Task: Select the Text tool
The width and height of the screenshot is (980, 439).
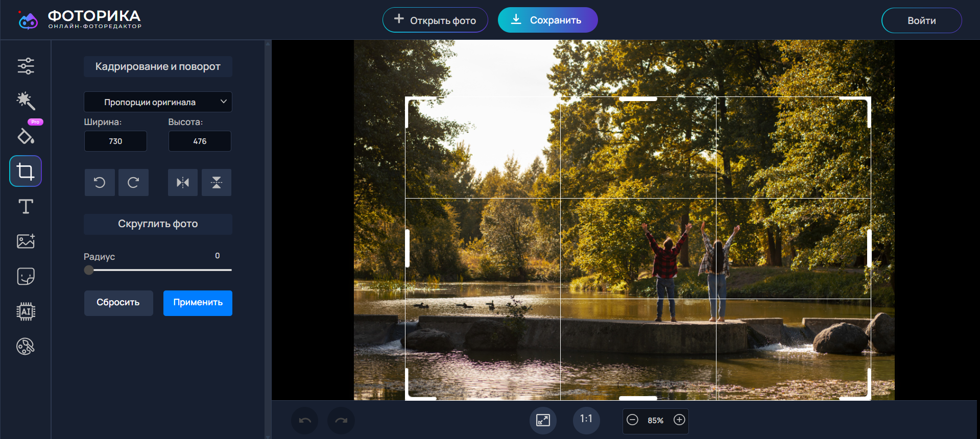Action: tap(26, 206)
